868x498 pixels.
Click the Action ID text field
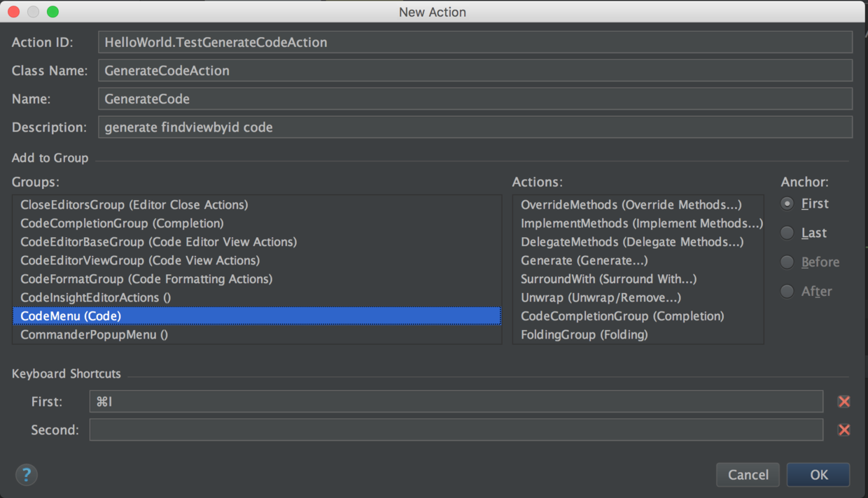pos(475,42)
